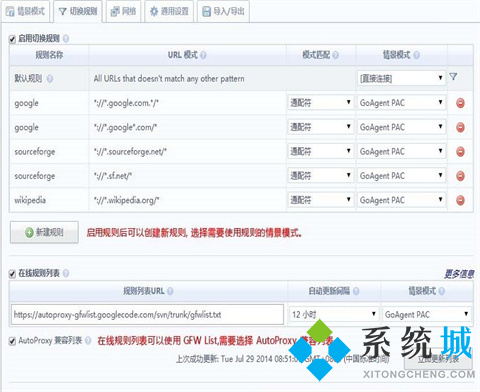
Task: Click URL pattern *://*.sourceforge.net/*
Action: pyautogui.click(x=130, y=152)
